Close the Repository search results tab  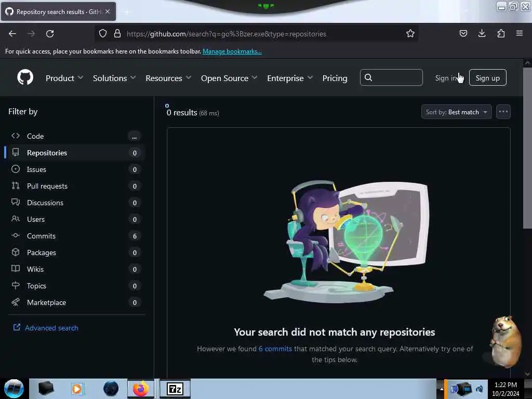pos(108,11)
